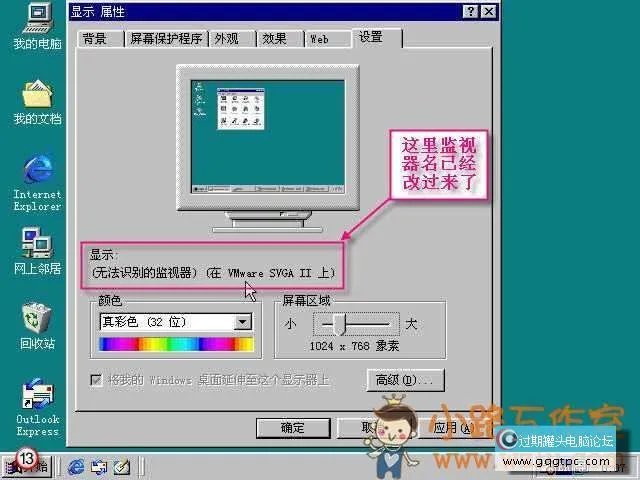The image size is (640, 480).
Task: Click the 屏幕区域 resolution slider handle
Action: coord(340,324)
